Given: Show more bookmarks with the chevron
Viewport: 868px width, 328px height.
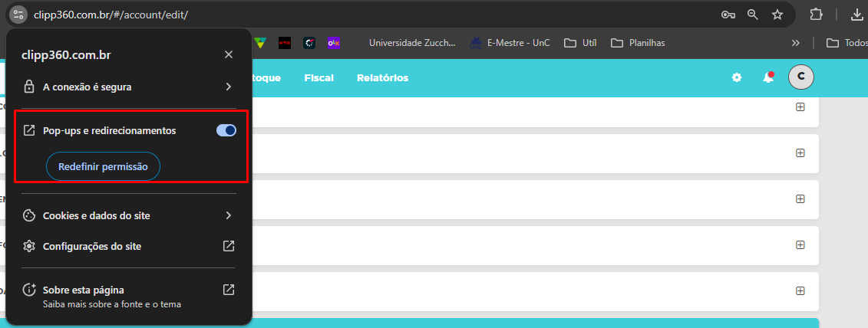Looking at the screenshot, I should point(796,43).
